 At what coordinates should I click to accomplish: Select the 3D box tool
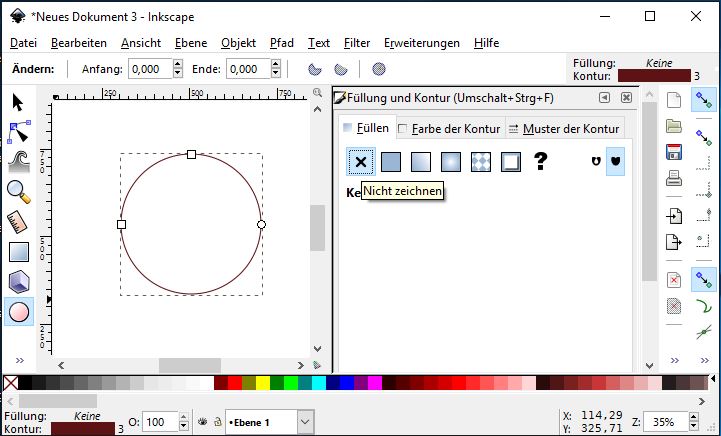19,281
